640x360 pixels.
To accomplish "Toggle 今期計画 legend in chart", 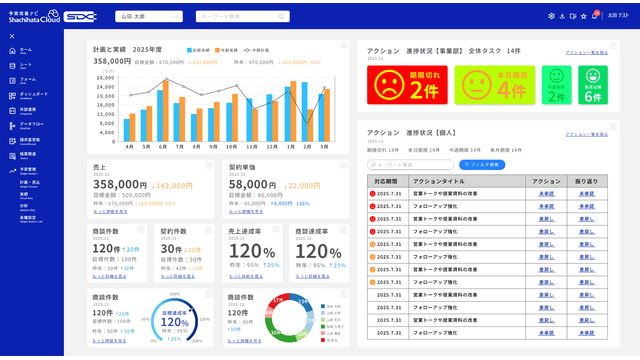I will [x=256, y=50].
